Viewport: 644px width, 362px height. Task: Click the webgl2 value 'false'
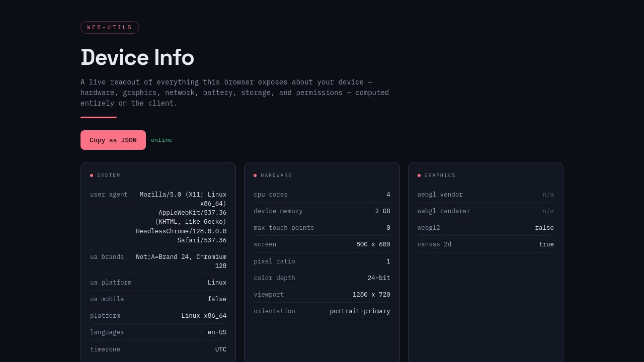pos(544,228)
